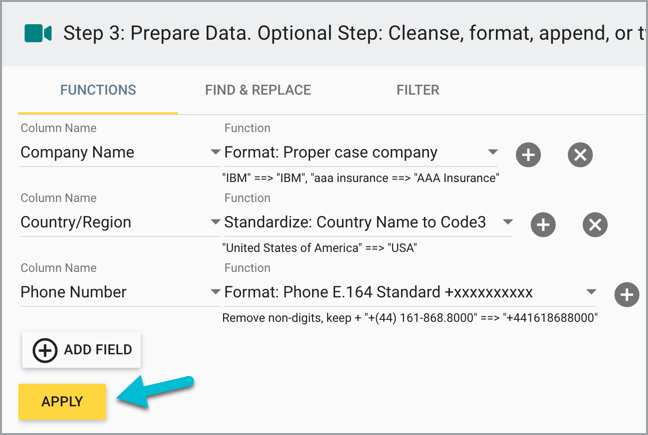Open the Company Name column dropdown
The width and height of the screenshot is (648, 435).
(x=215, y=152)
